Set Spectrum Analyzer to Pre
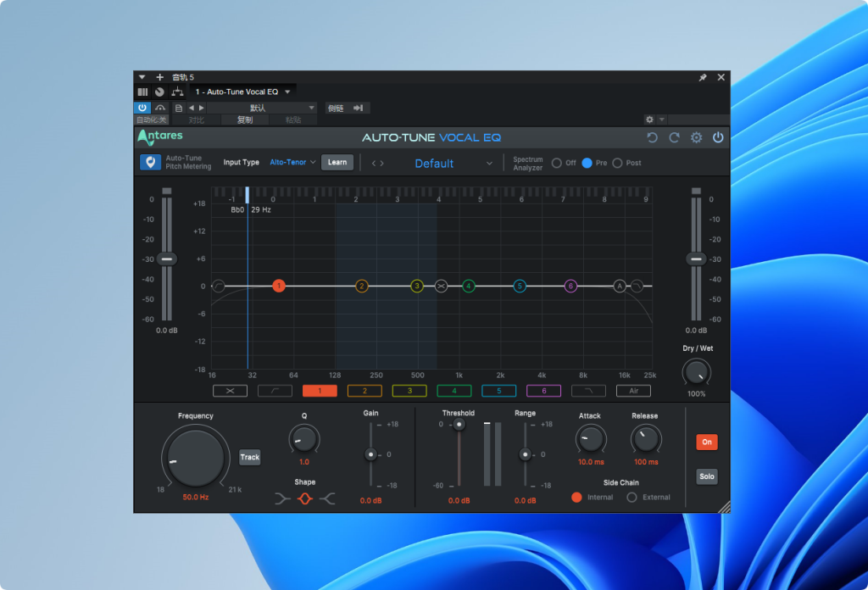868x590 pixels. coord(587,163)
